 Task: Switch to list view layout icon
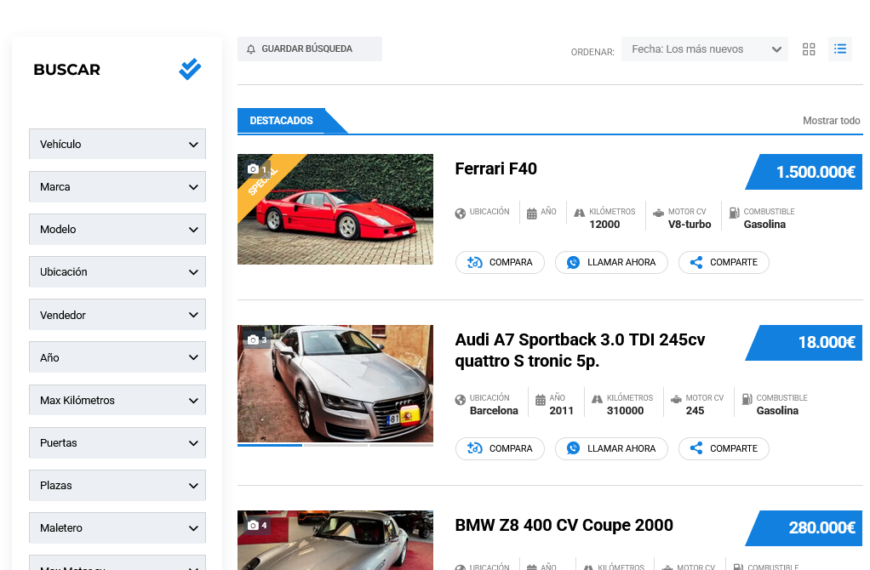point(840,49)
